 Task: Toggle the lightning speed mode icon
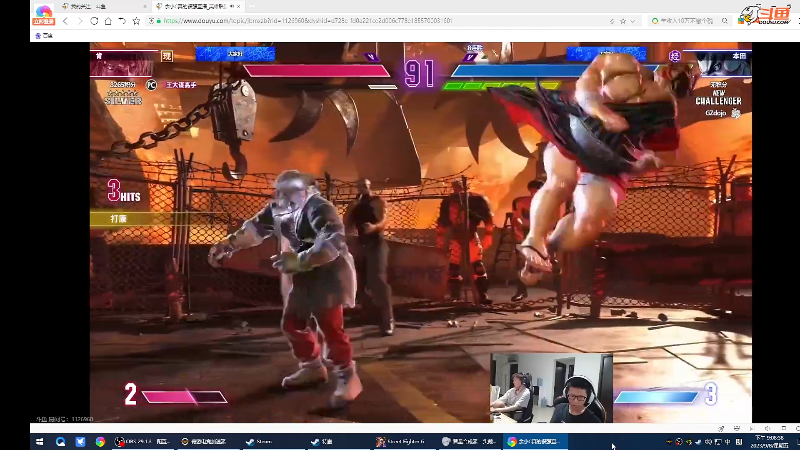(612, 21)
